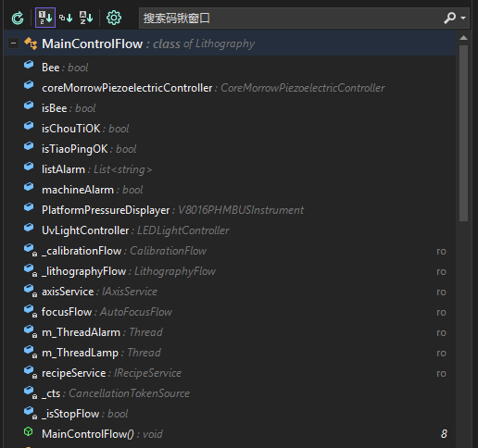Screen dimensions: 478x448
Task: Open the settings gear icon
Action: pyautogui.click(x=114, y=18)
